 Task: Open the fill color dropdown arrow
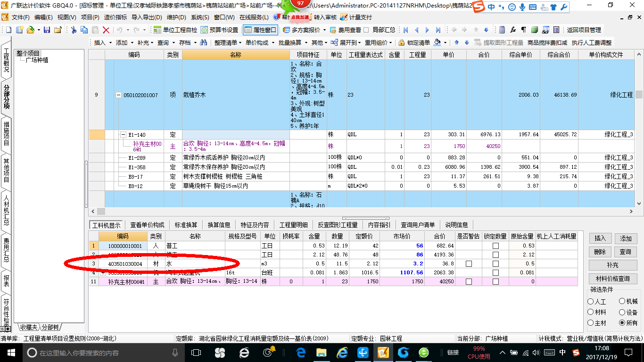click(446, 42)
